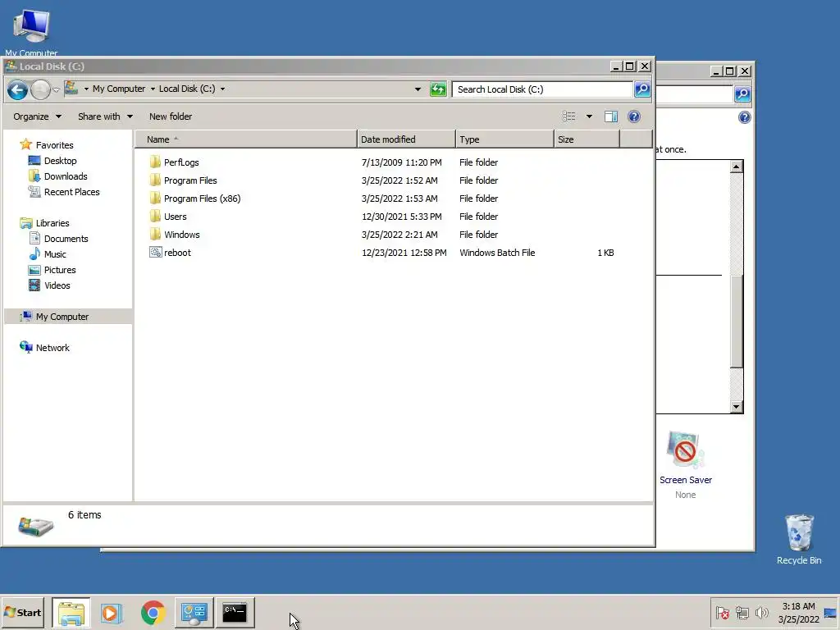Click Favorites in navigation pane
Viewport: 840px width, 630px height.
coord(47,144)
